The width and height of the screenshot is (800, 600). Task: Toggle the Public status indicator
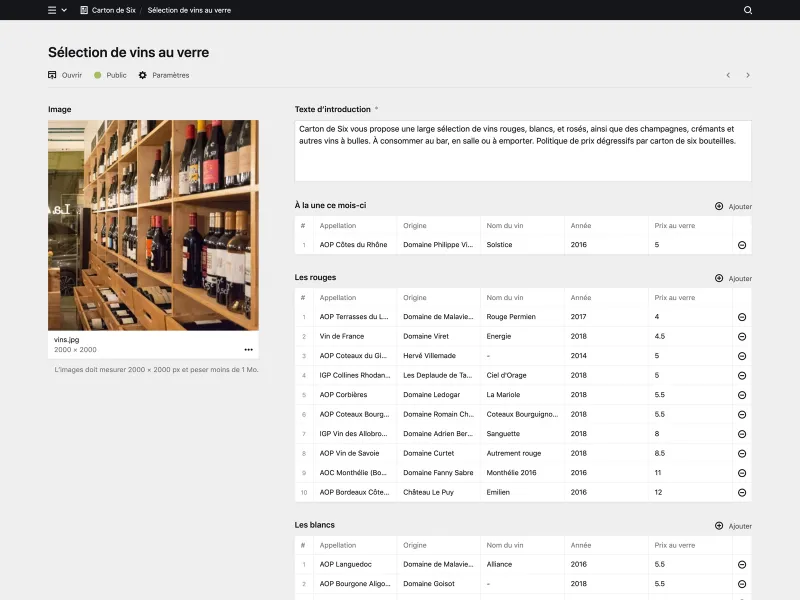pos(96,74)
